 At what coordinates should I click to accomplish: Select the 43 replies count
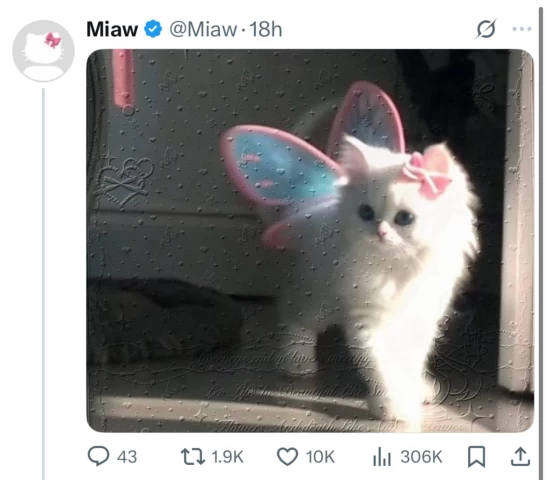(x=127, y=457)
